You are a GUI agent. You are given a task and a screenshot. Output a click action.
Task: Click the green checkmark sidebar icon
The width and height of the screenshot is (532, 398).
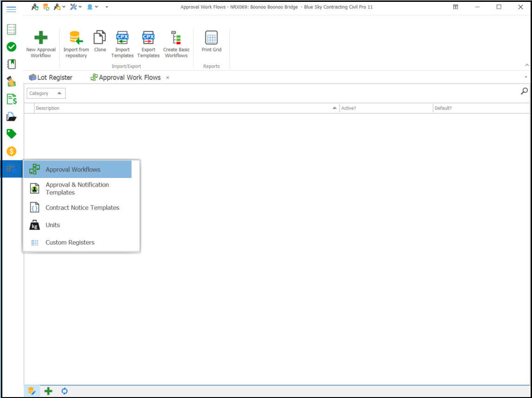[x=12, y=47]
